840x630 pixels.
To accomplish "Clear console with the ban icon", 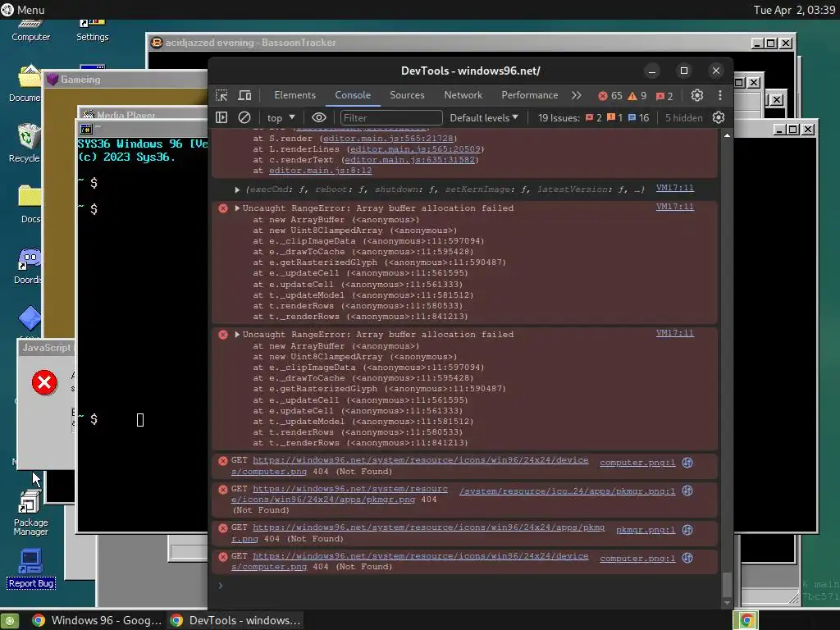I will (244, 117).
